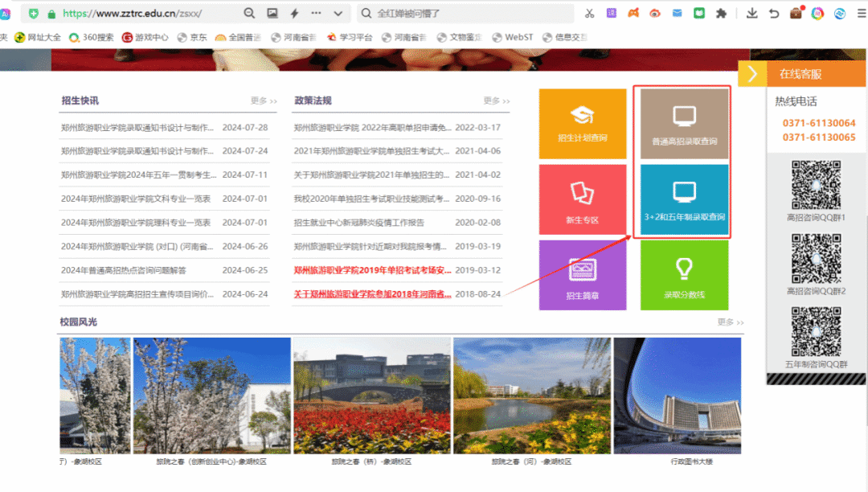Click the puzzle-piece extensions icon

point(721,13)
